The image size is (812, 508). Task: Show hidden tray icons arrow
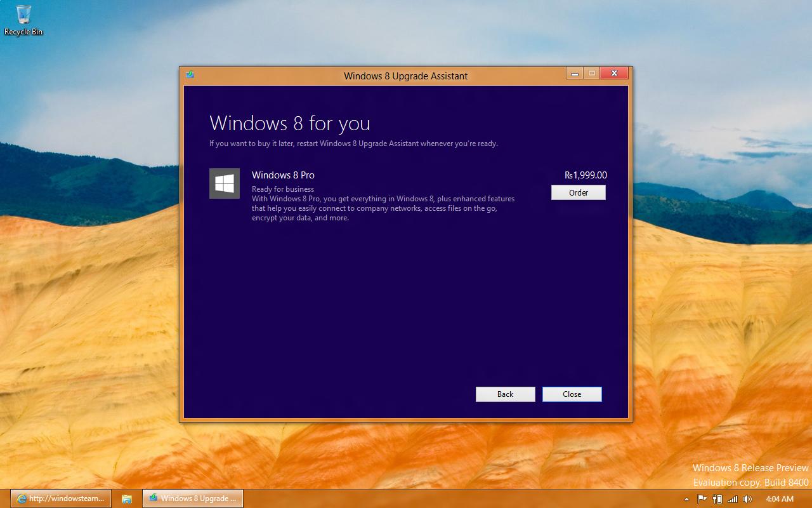[686, 499]
